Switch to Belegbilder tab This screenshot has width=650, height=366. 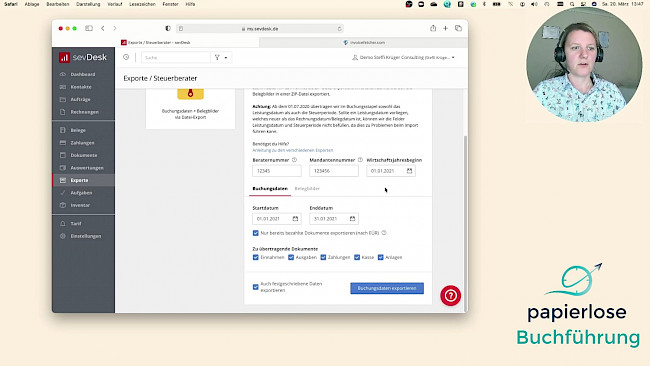coord(307,189)
